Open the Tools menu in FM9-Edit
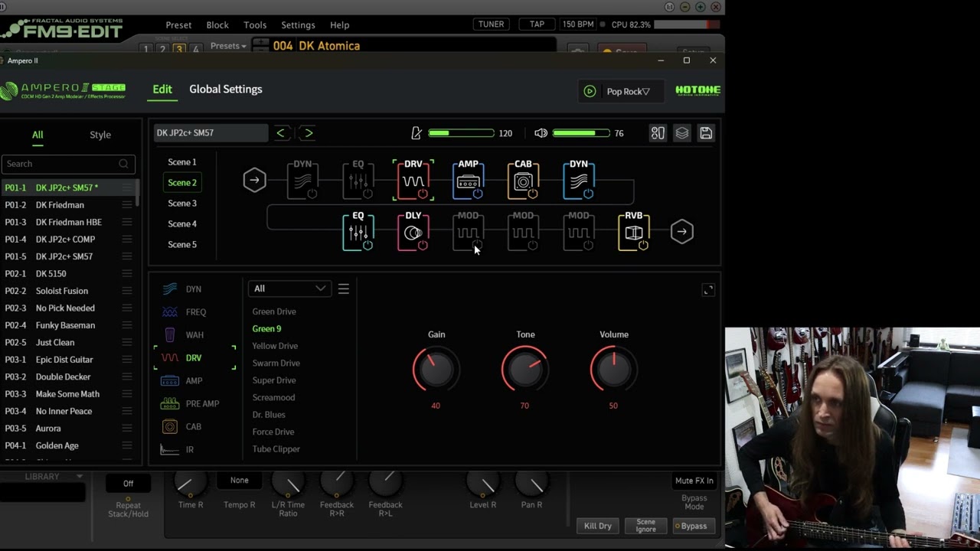980x551 pixels. click(255, 24)
